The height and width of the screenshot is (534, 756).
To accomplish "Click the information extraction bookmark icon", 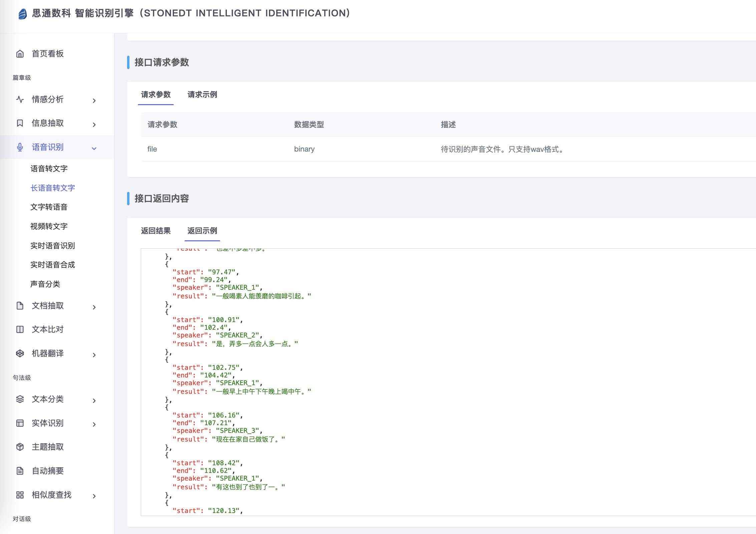I will click(20, 123).
